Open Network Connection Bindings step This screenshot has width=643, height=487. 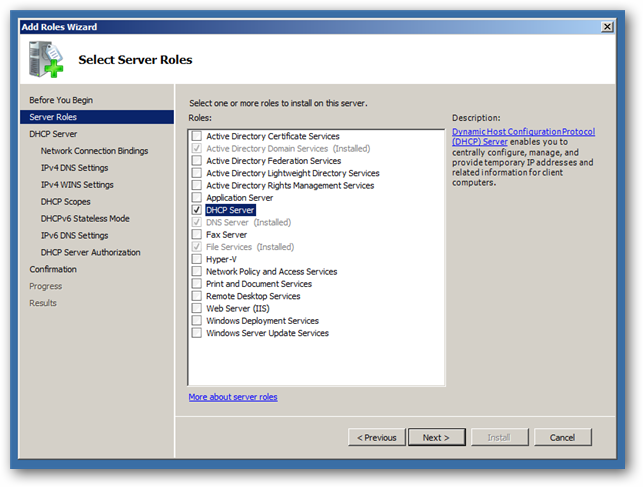pos(94,151)
